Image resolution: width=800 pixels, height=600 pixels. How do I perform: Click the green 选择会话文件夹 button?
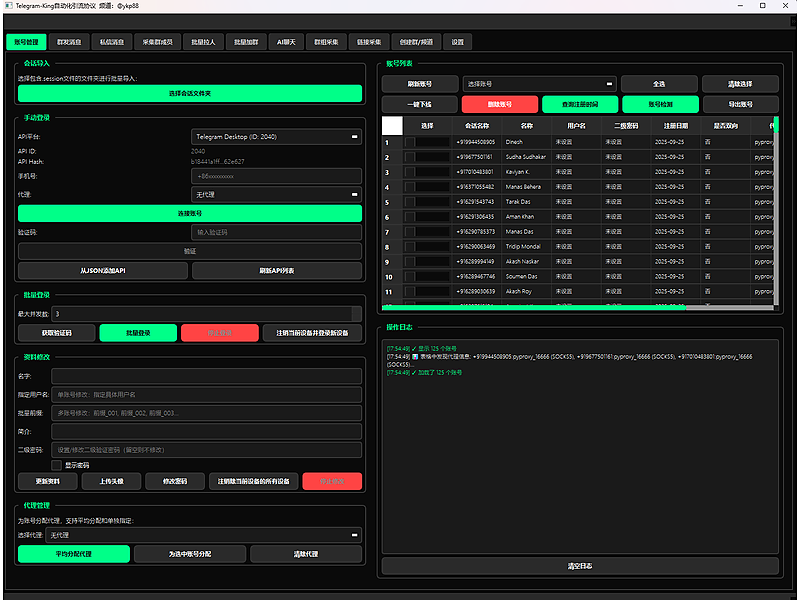[190, 93]
